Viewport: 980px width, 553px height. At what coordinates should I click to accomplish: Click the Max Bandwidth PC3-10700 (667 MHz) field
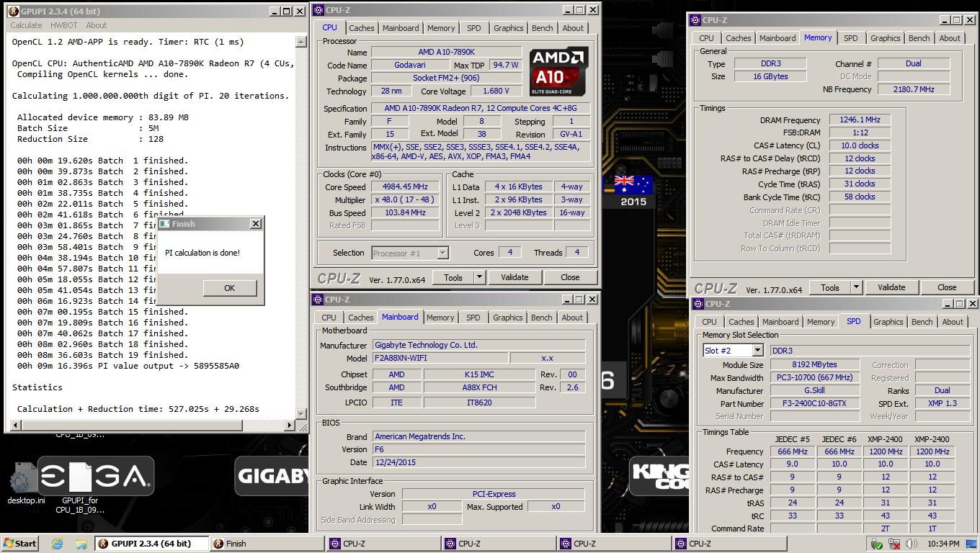pyautogui.click(x=814, y=378)
